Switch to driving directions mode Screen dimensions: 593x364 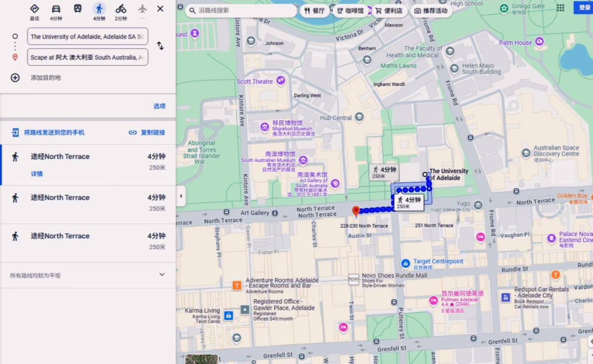point(56,9)
